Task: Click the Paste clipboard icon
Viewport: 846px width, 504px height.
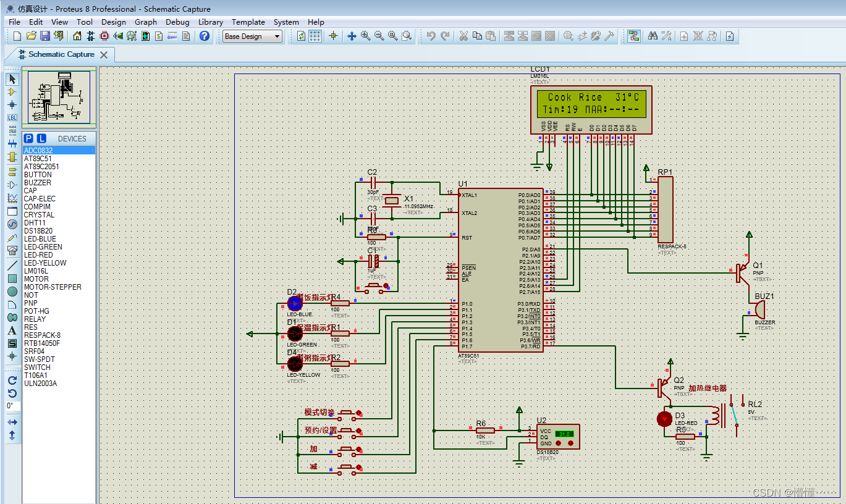Action: coord(491,36)
